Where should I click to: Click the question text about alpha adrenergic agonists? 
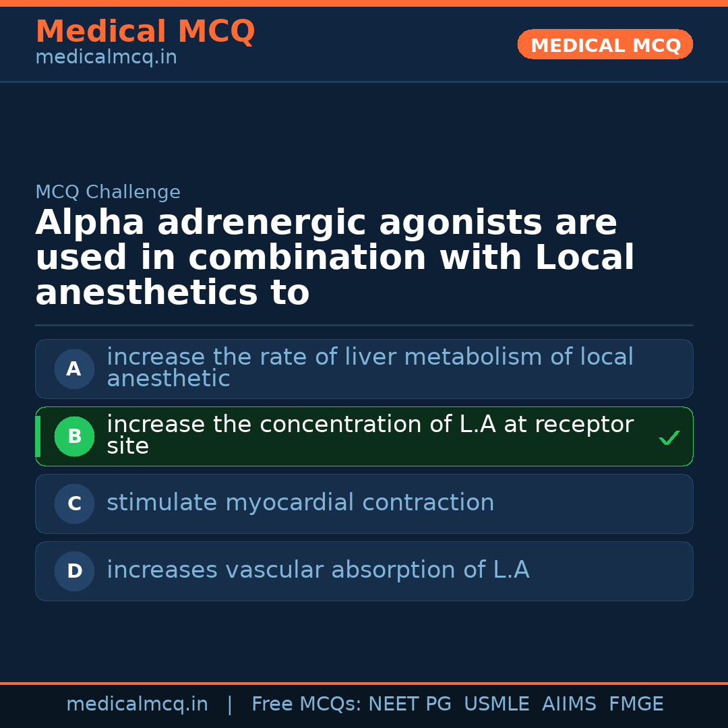(335, 258)
